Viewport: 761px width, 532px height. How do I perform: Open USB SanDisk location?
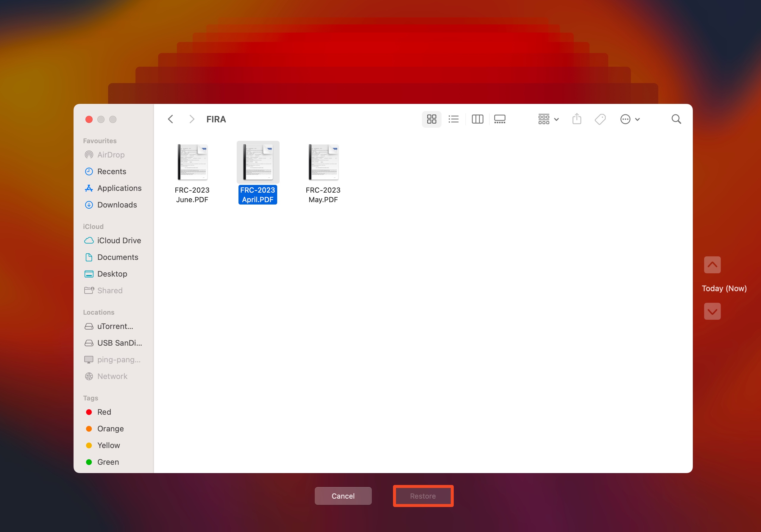115,342
